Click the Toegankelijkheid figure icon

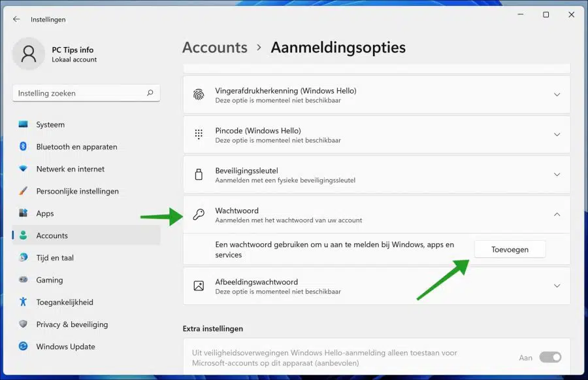click(24, 302)
